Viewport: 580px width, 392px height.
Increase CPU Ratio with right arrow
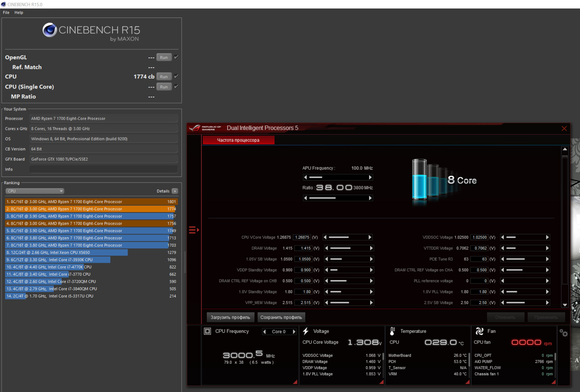pyautogui.click(x=370, y=198)
